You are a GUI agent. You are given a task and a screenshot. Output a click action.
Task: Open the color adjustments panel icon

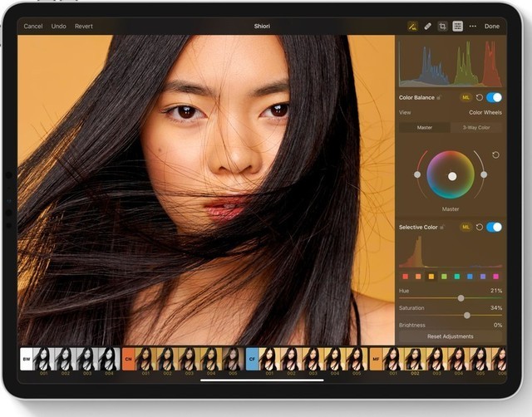tap(457, 27)
